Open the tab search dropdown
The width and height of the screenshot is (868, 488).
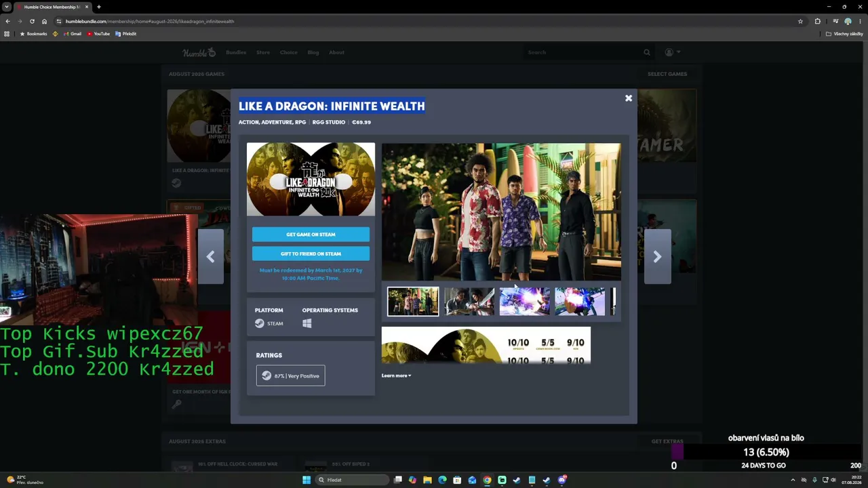coord(8,7)
